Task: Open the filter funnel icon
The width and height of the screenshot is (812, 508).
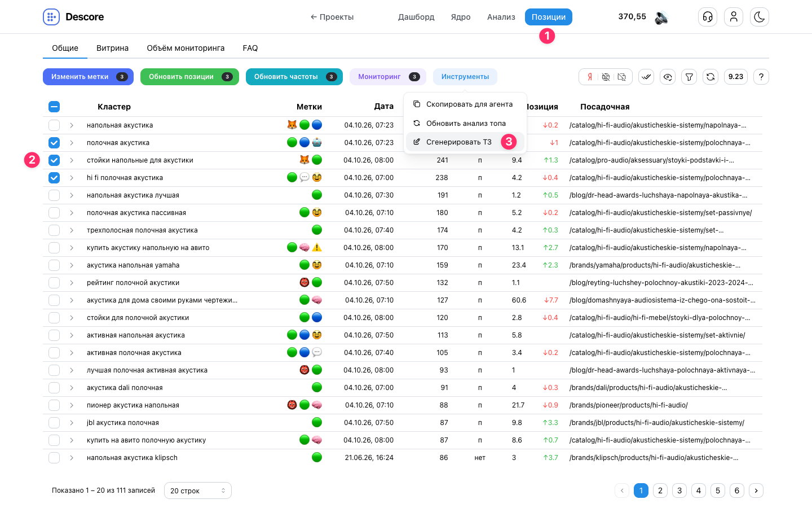Action: point(689,77)
